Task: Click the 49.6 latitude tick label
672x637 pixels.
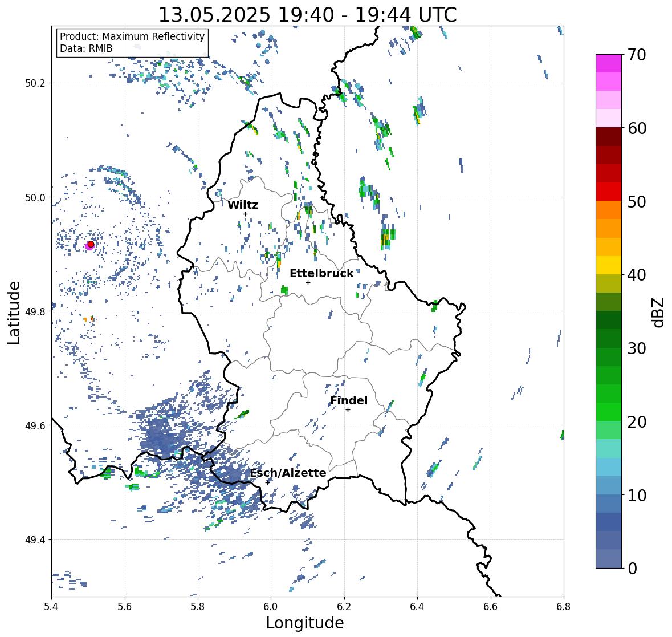Action: [35, 425]
